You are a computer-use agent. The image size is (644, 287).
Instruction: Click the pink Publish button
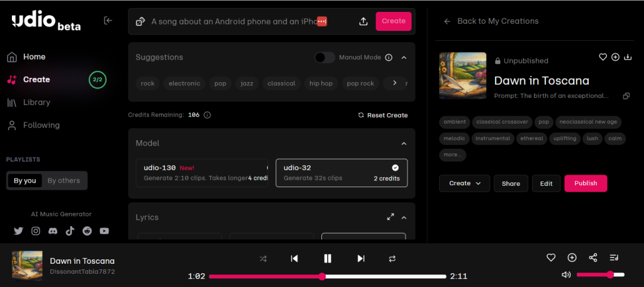click(x=586, y=183)
